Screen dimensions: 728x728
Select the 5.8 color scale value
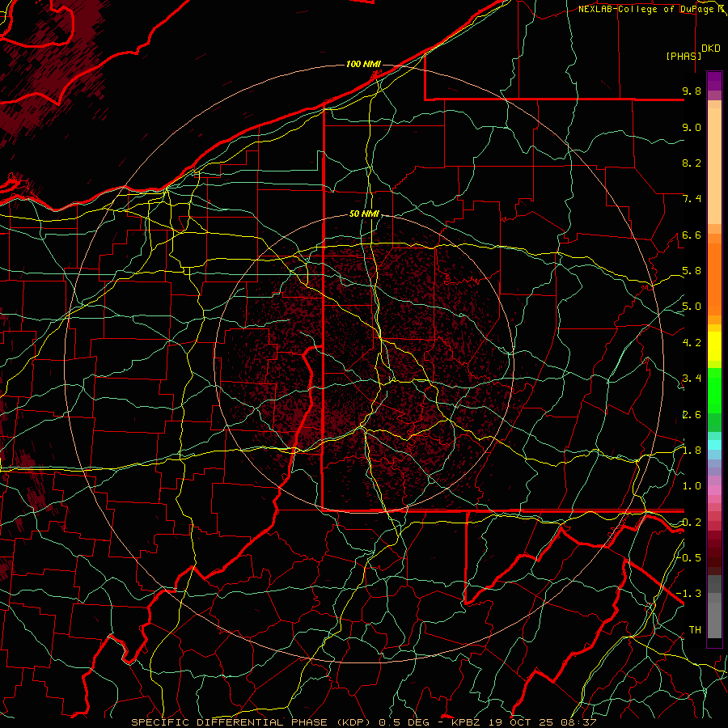click(x=692, y=271)
